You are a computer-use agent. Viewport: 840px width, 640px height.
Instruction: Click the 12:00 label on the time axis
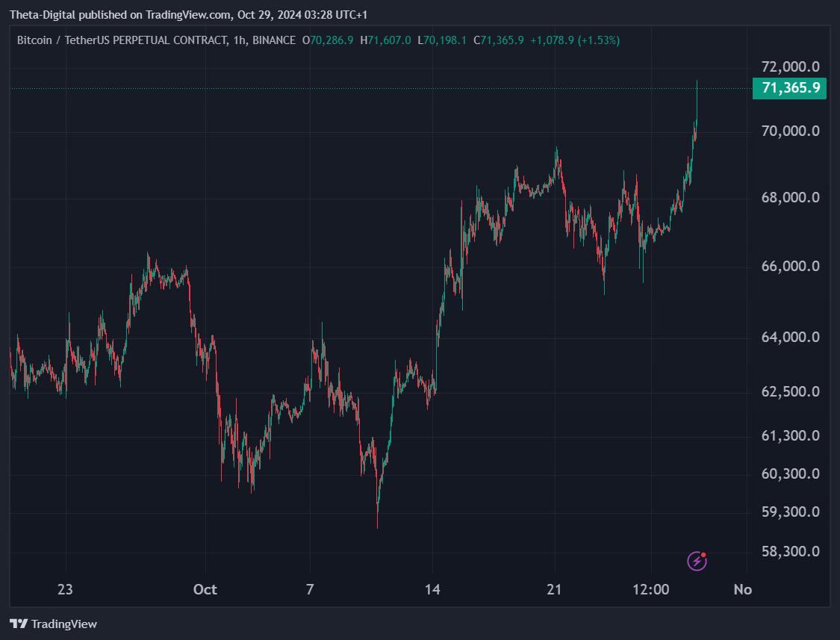[x=651, y=590]
